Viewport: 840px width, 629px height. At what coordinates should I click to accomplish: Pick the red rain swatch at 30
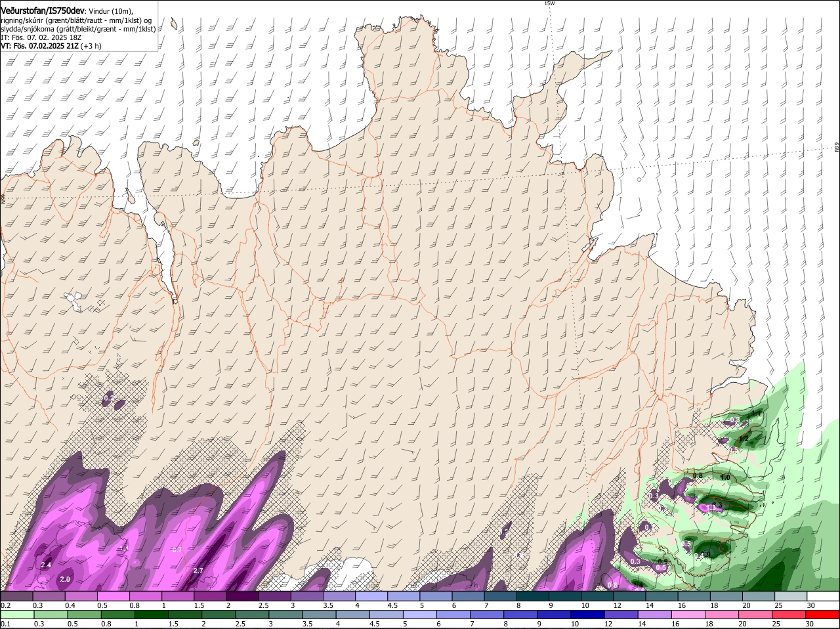[823, 615]
